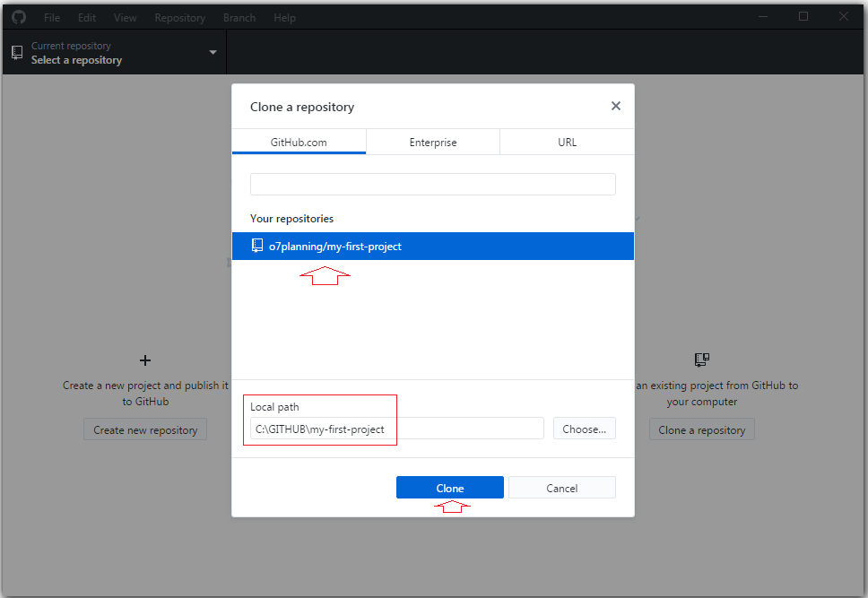The image size is (868, 598).
Task: Switch to the URL tab
Action: [x=567, y=142]
